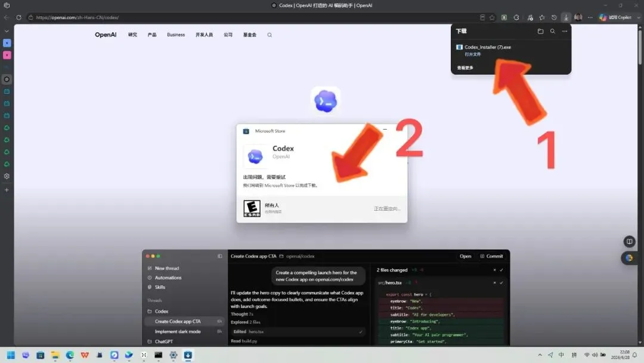The image size is (644, 363).
Task: Click the 试用 Copilot button
Action: coord(615,17)
